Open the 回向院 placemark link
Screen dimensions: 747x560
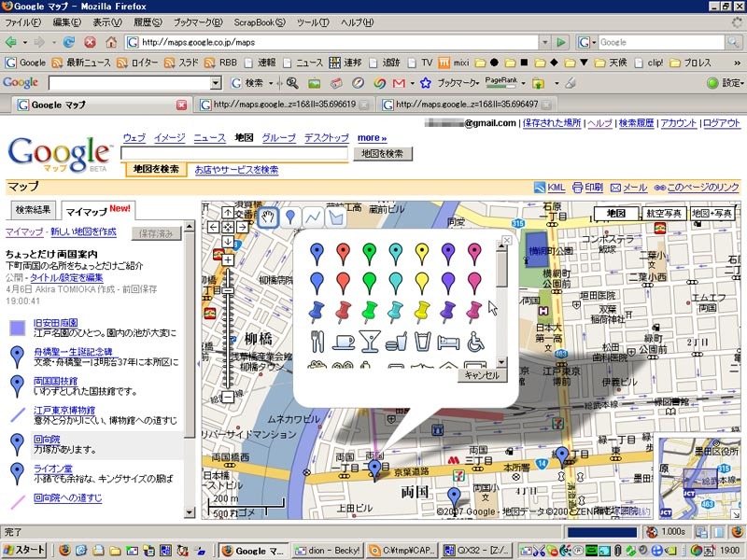47,439
